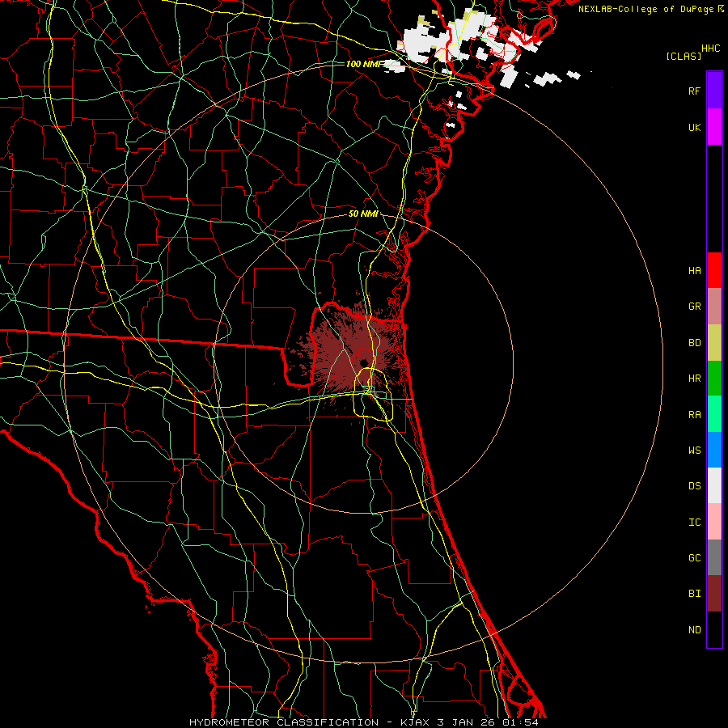Select the GR legend color block
728x728 pixels.
714,307
